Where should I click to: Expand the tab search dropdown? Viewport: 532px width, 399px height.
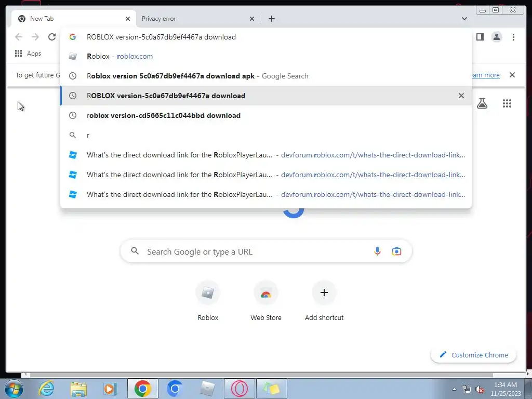tap(464, 19)
